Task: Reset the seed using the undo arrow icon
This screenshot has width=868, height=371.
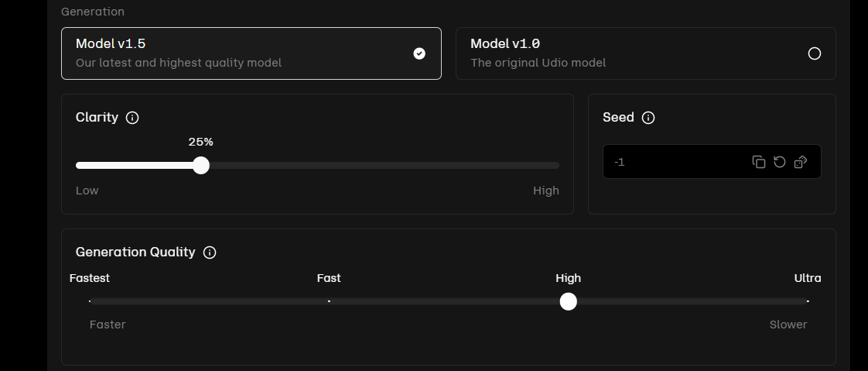Action: [x=780, y=162]
